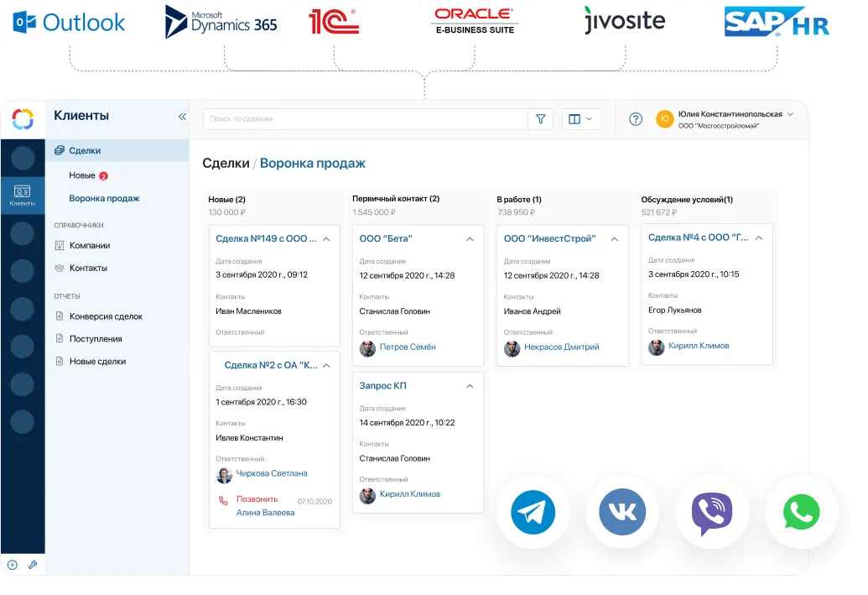
Task: Collapse the Запрос КП deal card
Action: [x=470, y=386]
